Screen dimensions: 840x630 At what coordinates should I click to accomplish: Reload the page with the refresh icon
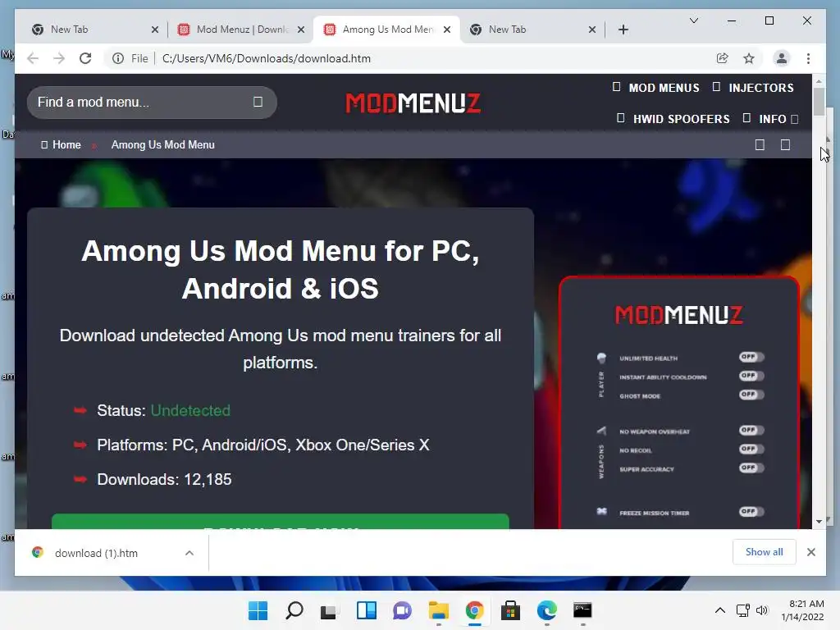[85, 58]
